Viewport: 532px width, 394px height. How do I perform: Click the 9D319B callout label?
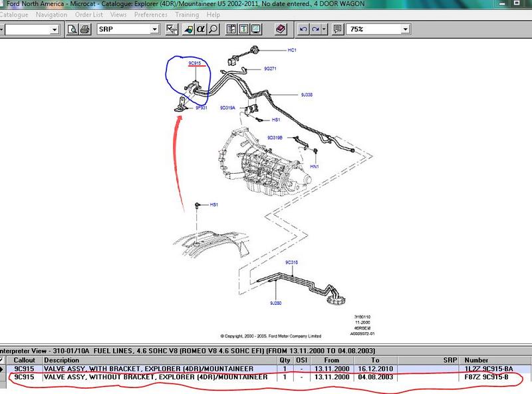(x=275, y=138)
